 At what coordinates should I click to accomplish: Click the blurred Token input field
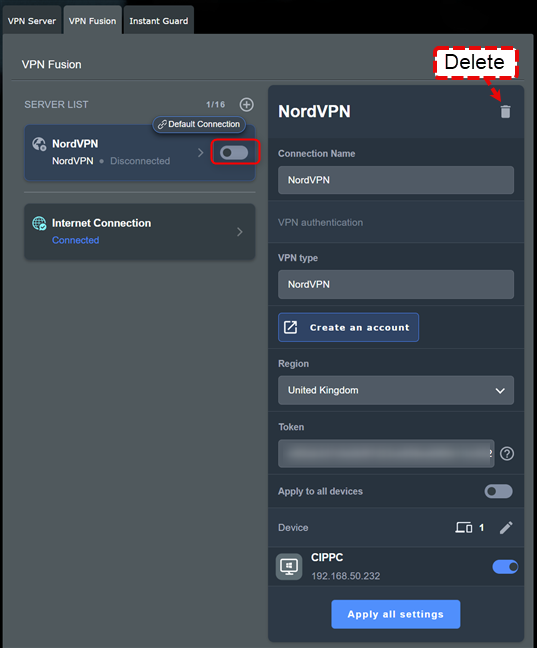tap(386, 454)
